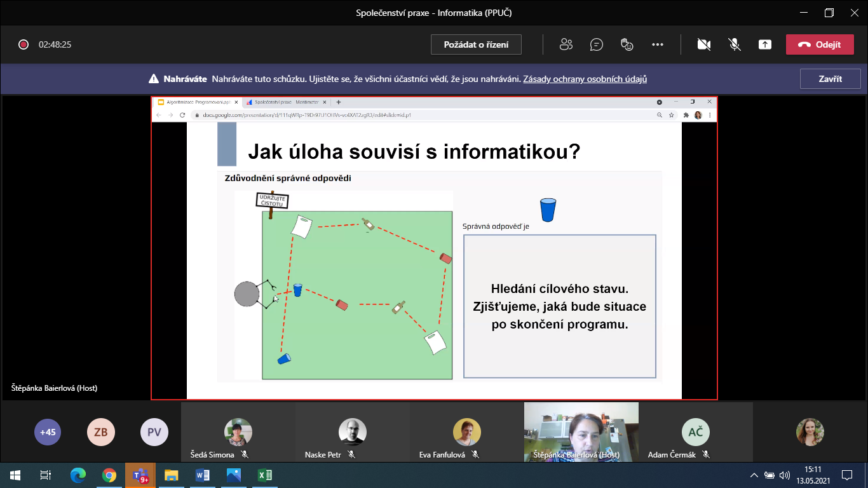Open Excel from the taskbar

264,475
